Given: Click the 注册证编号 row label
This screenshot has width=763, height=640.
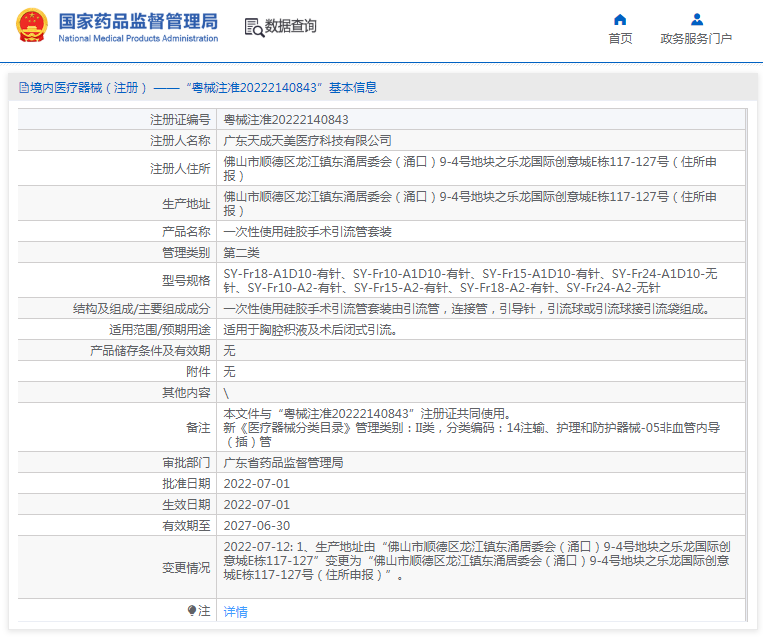Looking at the screenshot, I should 180,120.
